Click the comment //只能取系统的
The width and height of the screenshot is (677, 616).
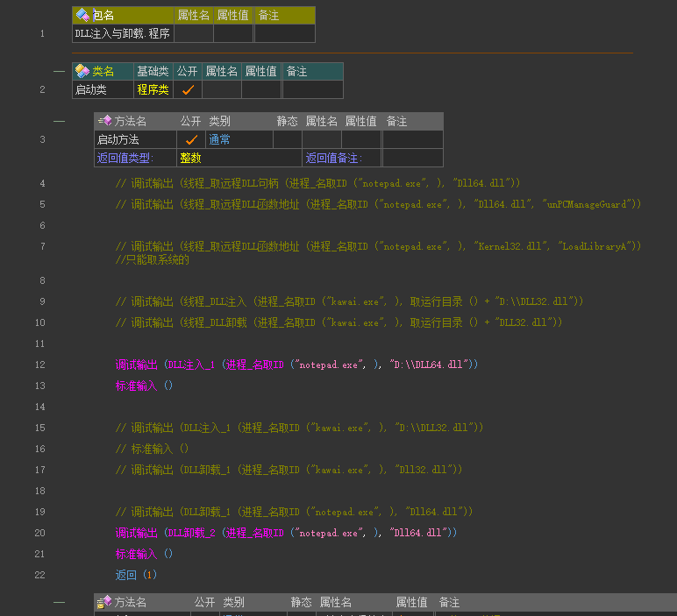click(x=153, y=259)
